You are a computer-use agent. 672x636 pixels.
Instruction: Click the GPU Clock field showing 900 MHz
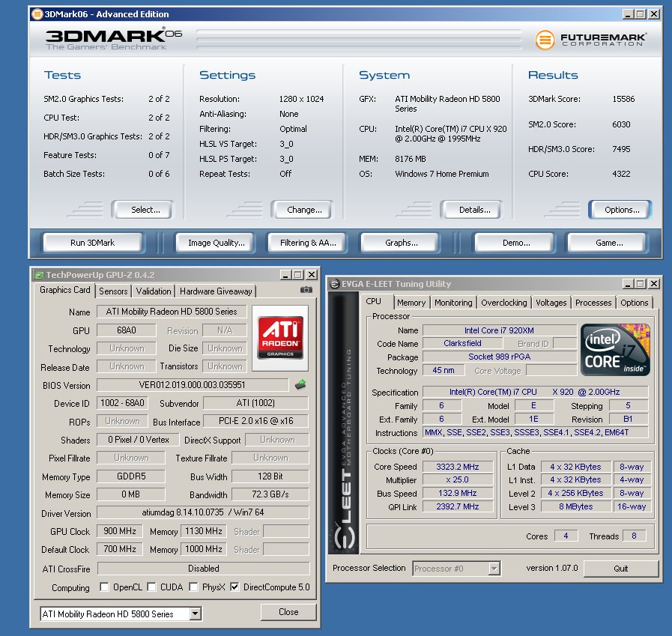[120, 531]
